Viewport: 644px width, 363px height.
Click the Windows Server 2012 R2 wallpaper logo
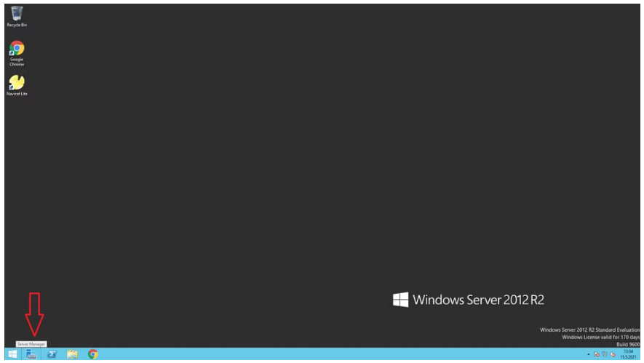pos(468,300)
